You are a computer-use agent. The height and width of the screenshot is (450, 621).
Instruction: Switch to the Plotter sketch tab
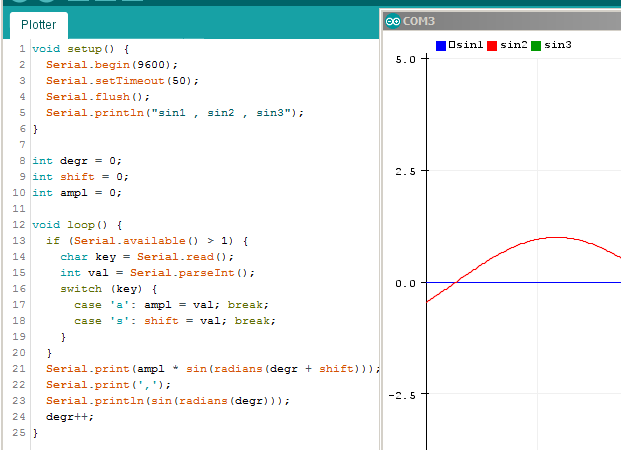39,25
